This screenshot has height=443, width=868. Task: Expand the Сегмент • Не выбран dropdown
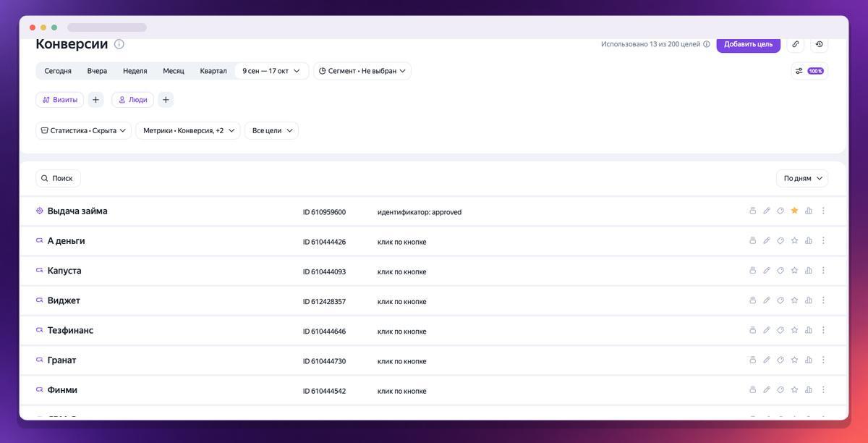point(362,71)
